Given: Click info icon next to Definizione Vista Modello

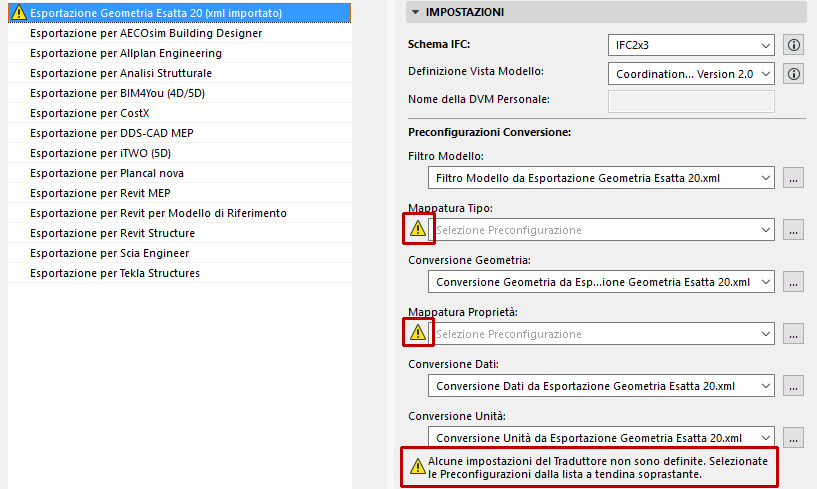Looking at the screenshot, I should [794, 73].
